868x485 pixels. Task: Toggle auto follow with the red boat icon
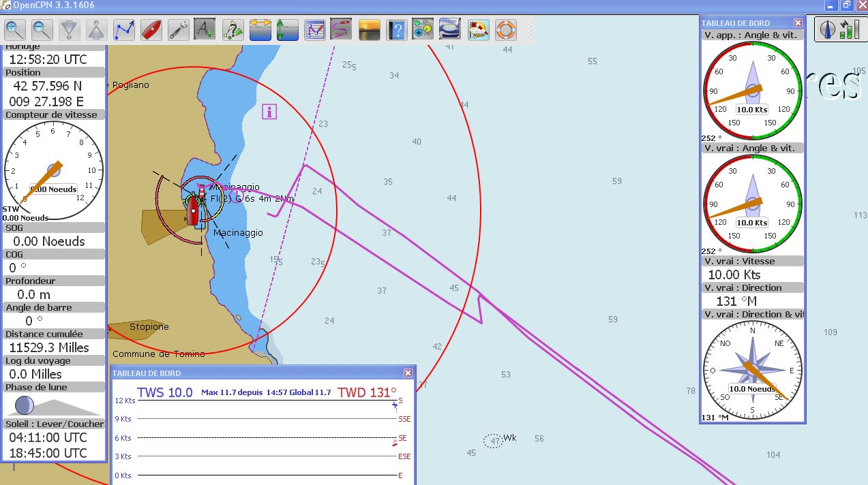click(x=151, y=30)
